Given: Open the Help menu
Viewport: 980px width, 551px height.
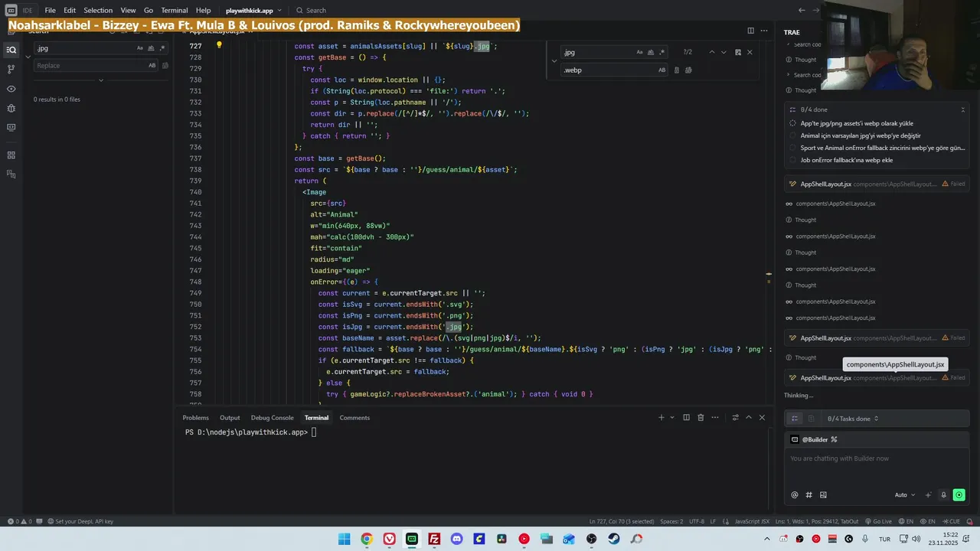Looking at the screenshot, I should coord(203,10).
